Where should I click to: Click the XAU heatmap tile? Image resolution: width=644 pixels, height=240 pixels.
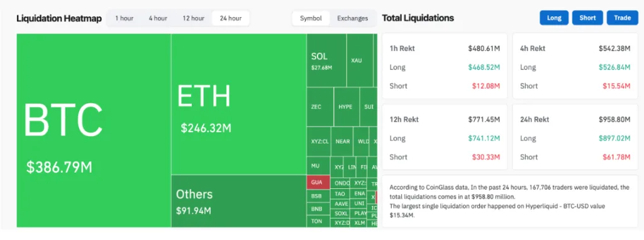(359, 60)
